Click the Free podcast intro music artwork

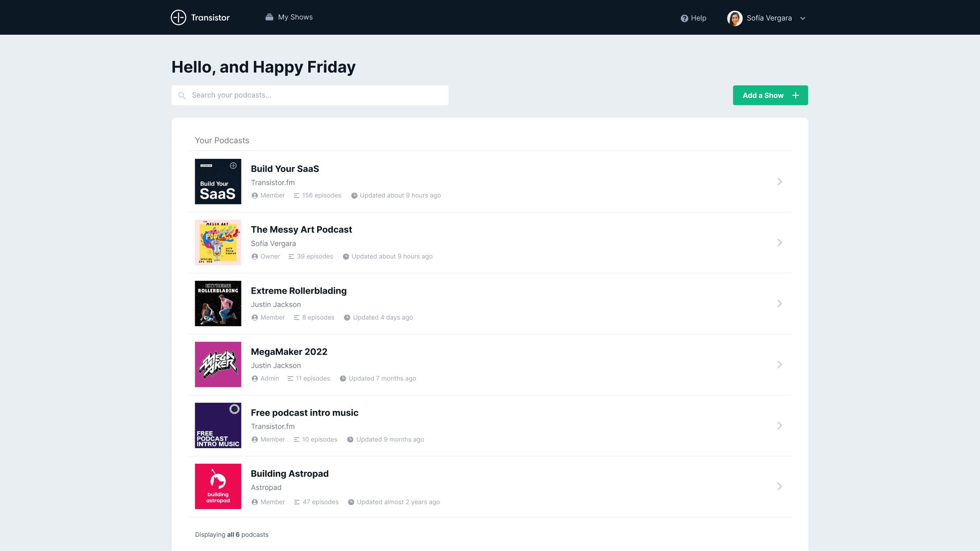point(218,425)
